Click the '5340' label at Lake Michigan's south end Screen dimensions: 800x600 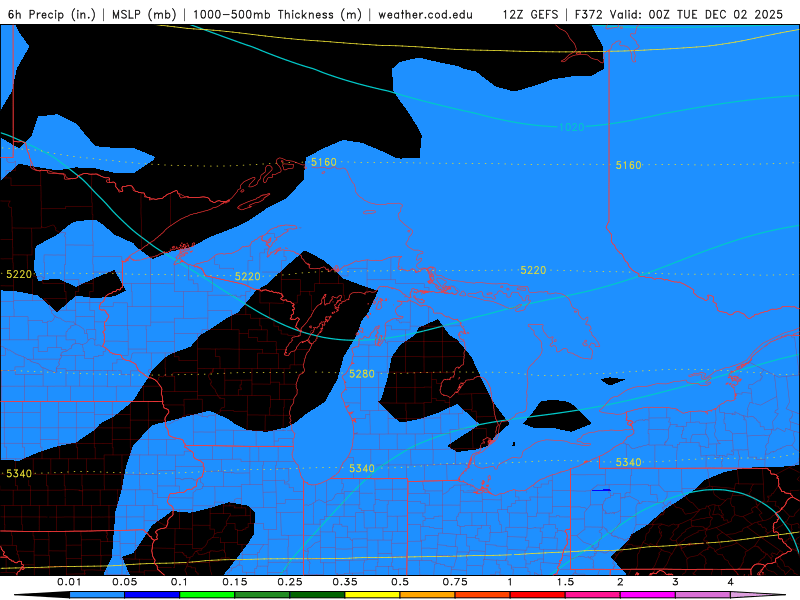362,468
